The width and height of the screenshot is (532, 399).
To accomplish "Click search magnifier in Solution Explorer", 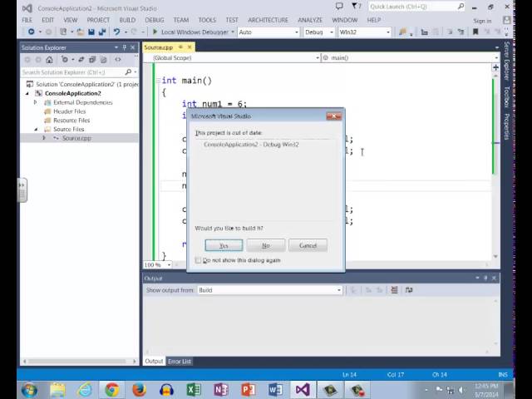I will point(128,72).
